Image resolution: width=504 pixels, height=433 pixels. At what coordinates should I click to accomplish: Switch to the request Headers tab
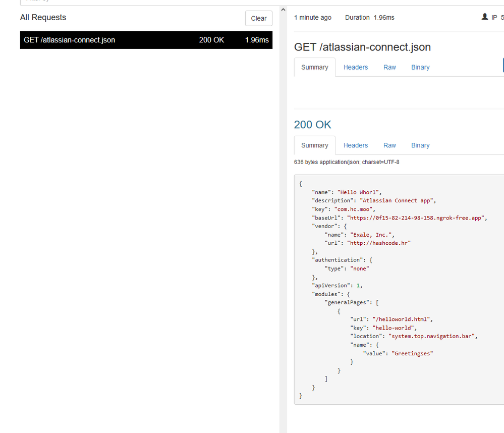click(355, 67)
